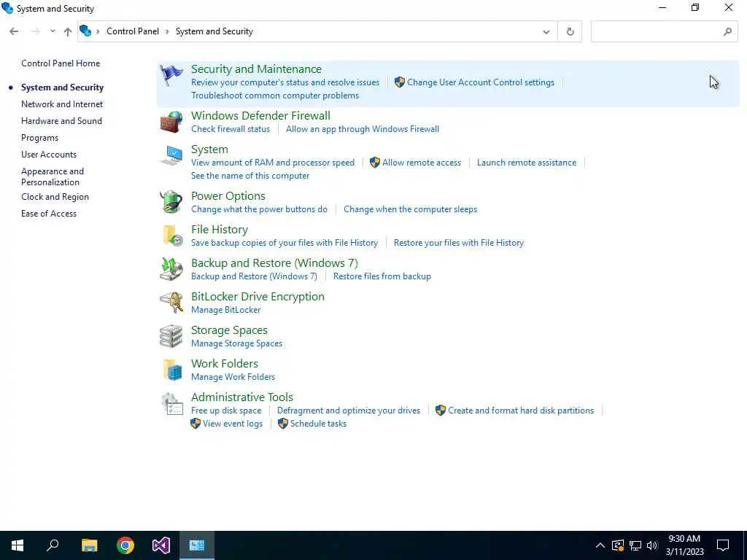
Task: Click the File History folder clock icon
Action: [172, 236]
